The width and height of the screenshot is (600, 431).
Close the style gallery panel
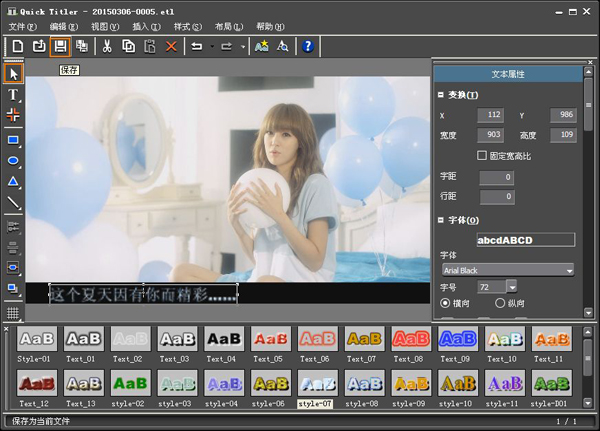pos(6,329)
